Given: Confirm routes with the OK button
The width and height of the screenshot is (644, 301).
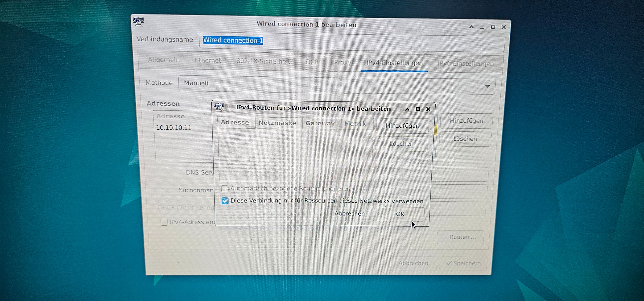Looking at the screenshot, I should coord(400,214).
